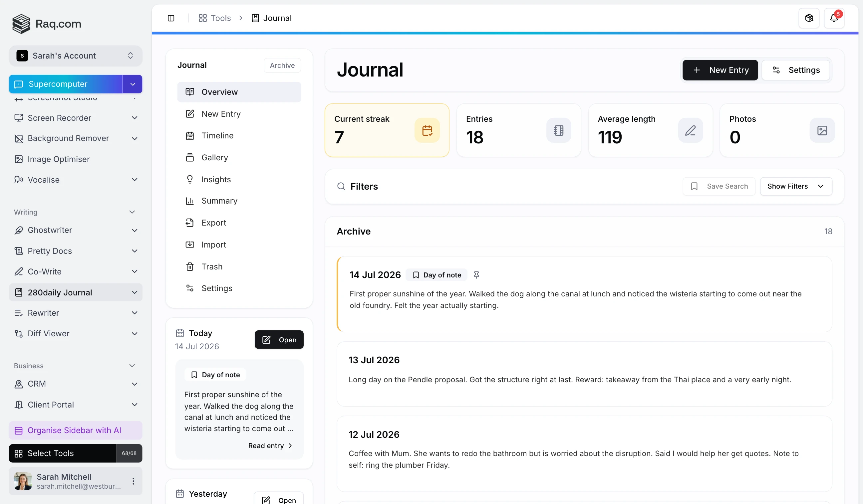This screenshot has width=863, height=504.
Task: Open the Show Filters dropdown
Action: pos(796,186)
